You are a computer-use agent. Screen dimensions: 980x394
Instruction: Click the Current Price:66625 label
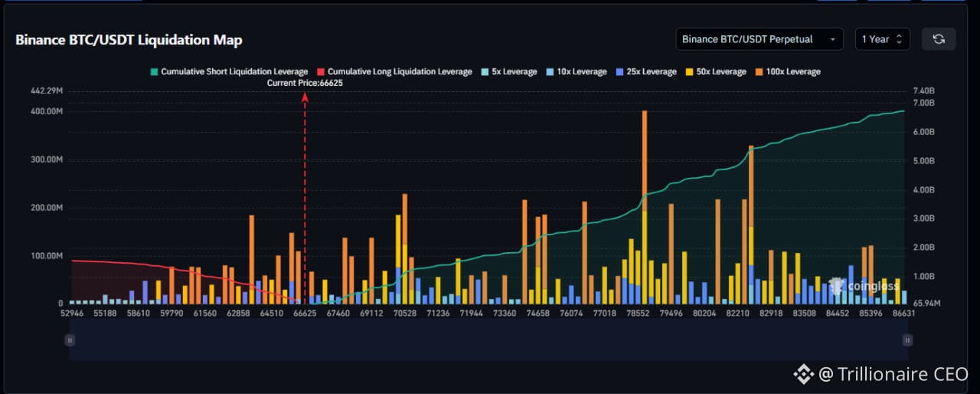click(305, 83)
